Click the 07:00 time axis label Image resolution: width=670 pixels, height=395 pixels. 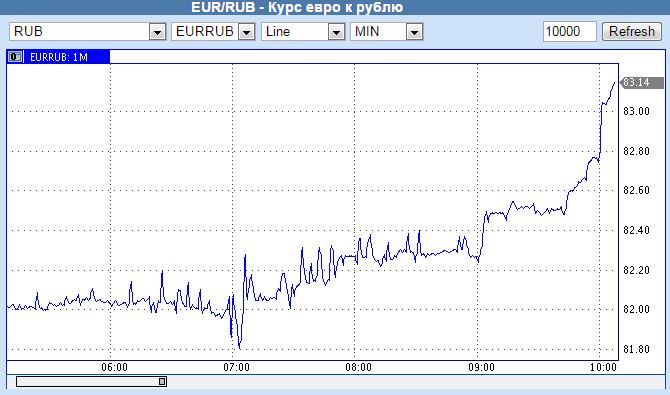(x=236, y=368)
